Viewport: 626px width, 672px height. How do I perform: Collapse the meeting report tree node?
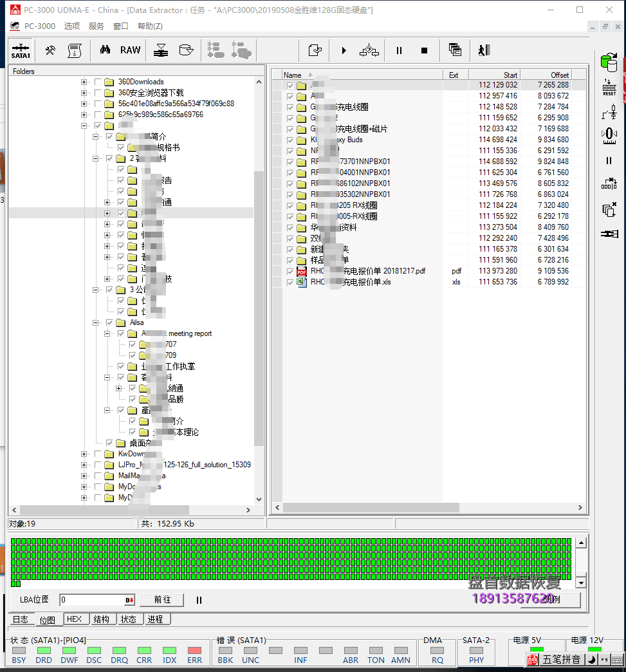pos(107,333)
